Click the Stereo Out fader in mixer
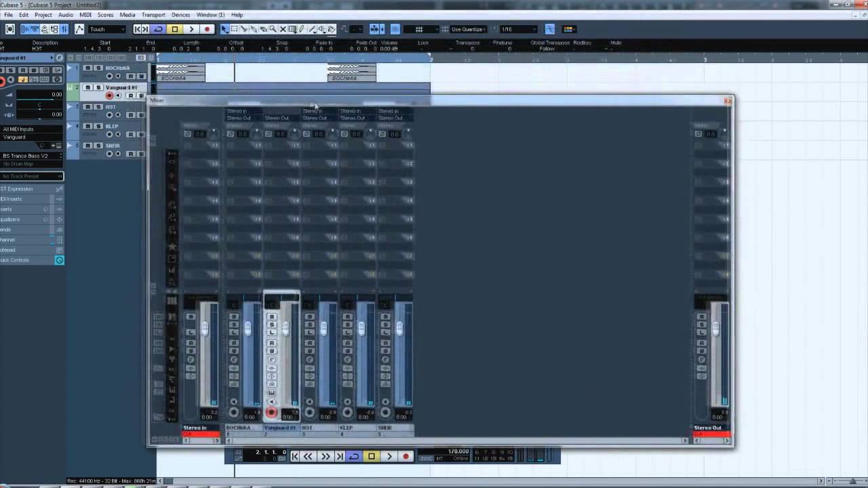The width and height of the screenshot is (868, 488). tap(715, 328)
